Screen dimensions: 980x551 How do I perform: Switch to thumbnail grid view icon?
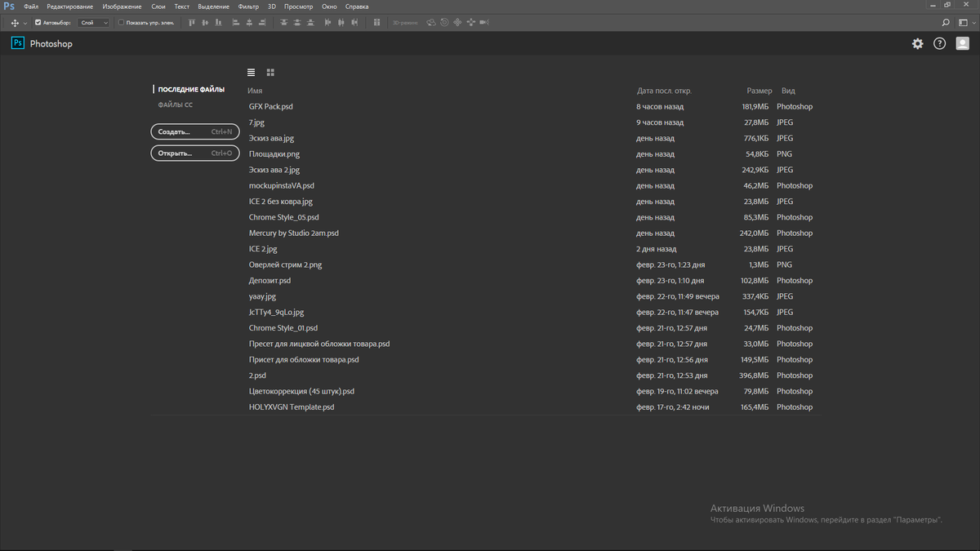click(x=270, y=73)
